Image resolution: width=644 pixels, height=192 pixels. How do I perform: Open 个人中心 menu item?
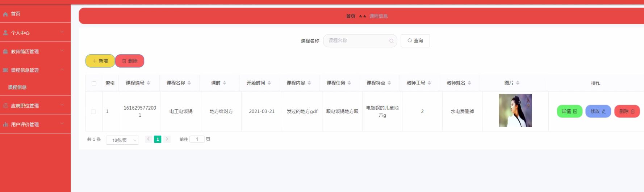tap(35, 33)
